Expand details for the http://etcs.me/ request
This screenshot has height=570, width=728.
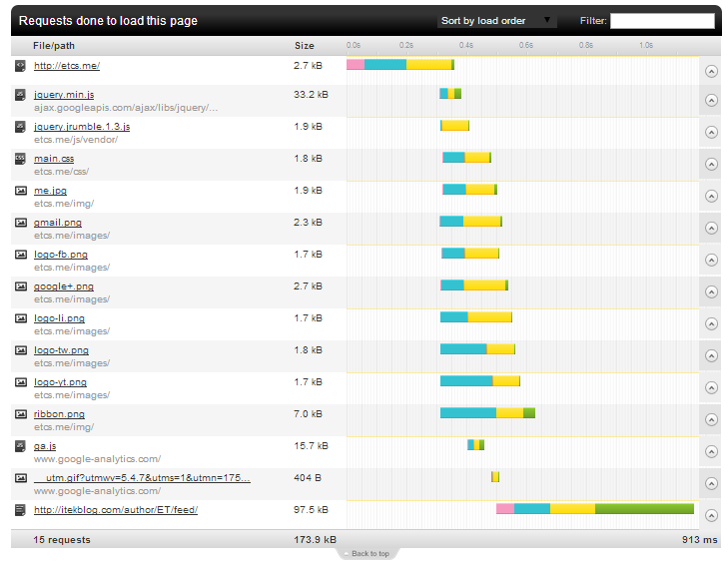711,71
